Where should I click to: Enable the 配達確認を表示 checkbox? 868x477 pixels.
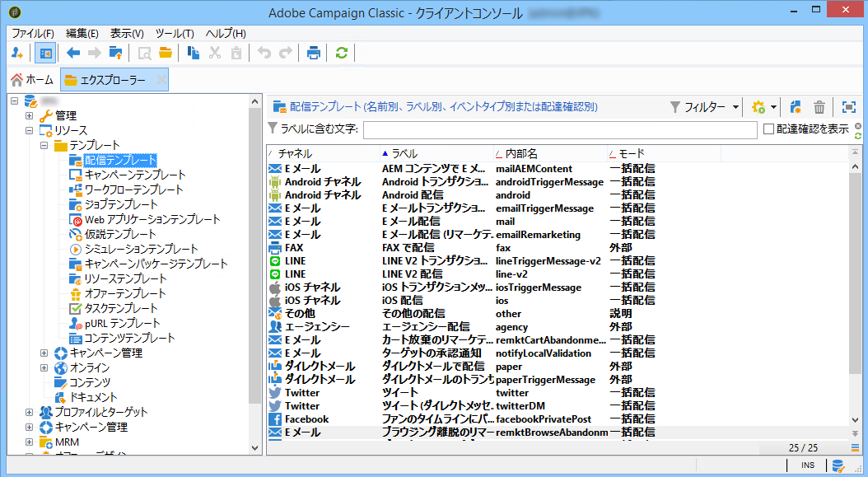pos(768,129)
